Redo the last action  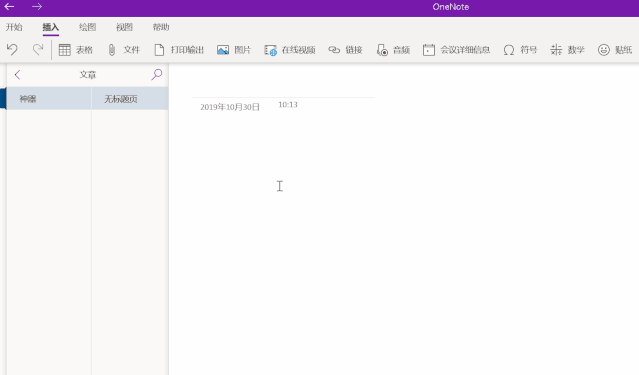click(38, 50)
